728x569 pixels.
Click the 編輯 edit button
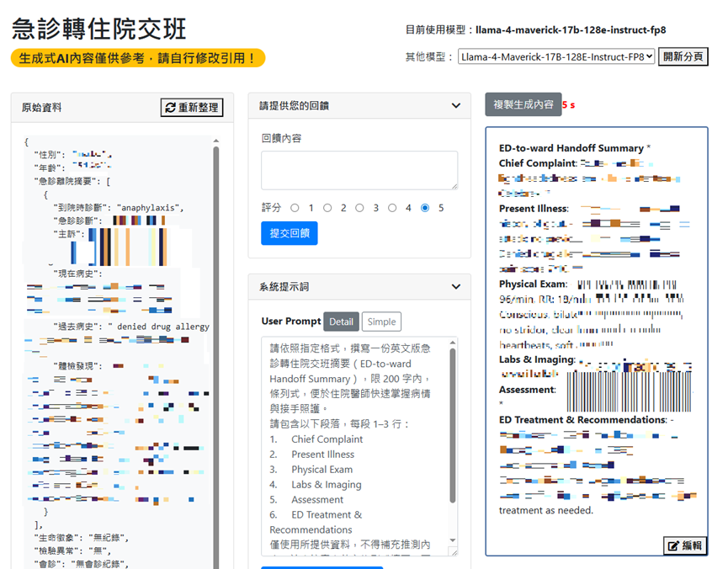tap(683, 545)
